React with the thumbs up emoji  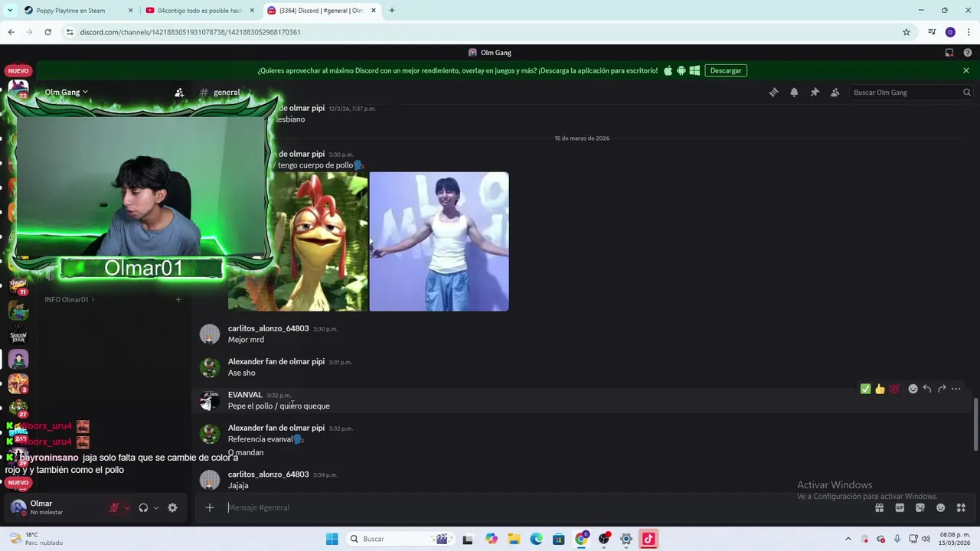coord(880,389)
